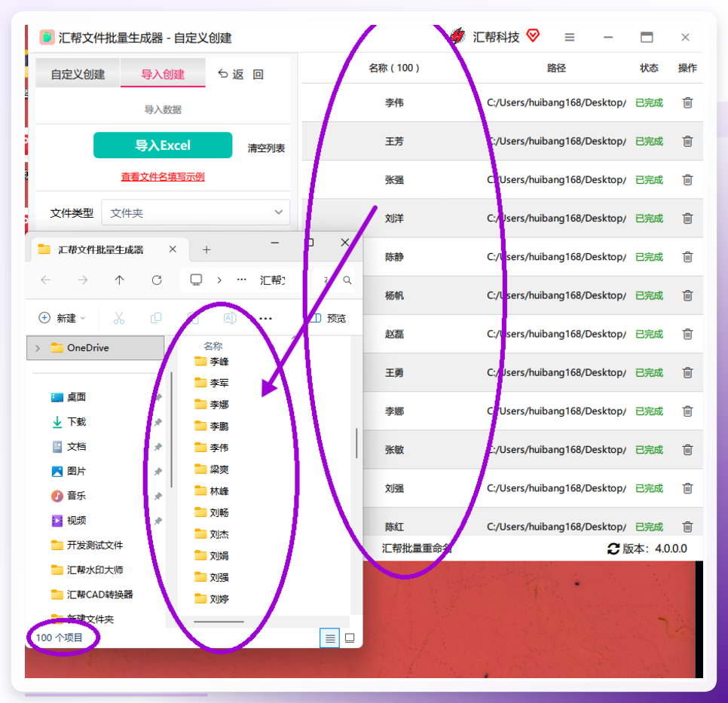
Task: Go forward in File Explorer
Action: [83, 280]
